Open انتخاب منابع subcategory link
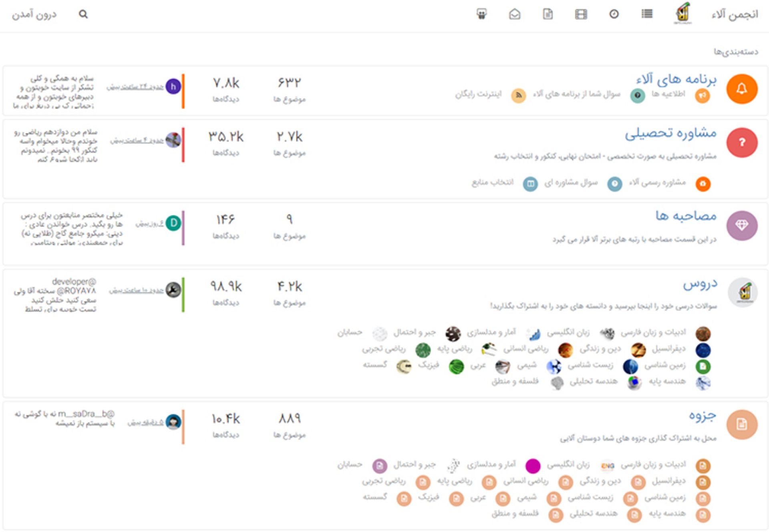The height and width of the screenshot is (532, 769). [x=492, y=183]
